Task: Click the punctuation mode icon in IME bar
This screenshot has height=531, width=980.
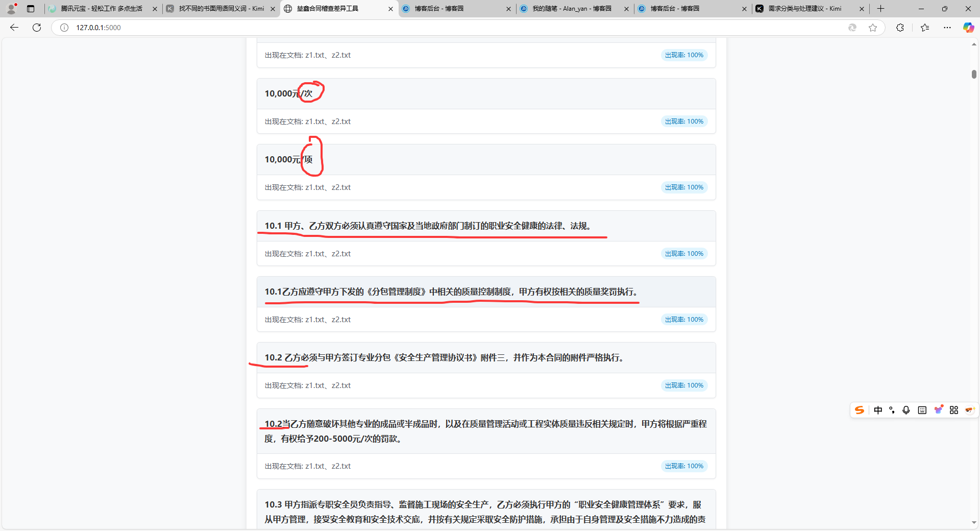Action: coord(892,410)
